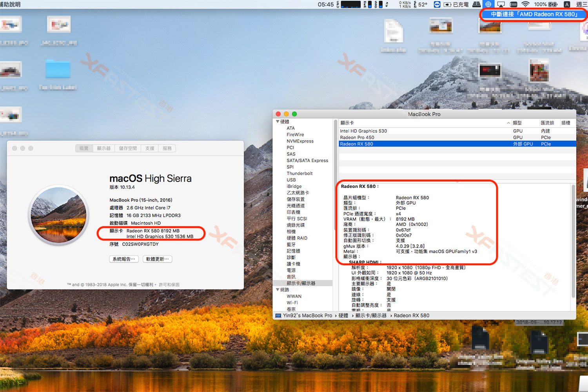Viewport: 588px width, 392px height.
Task: Sort by the 顯示卡 column header
Action: click(425, 123)
